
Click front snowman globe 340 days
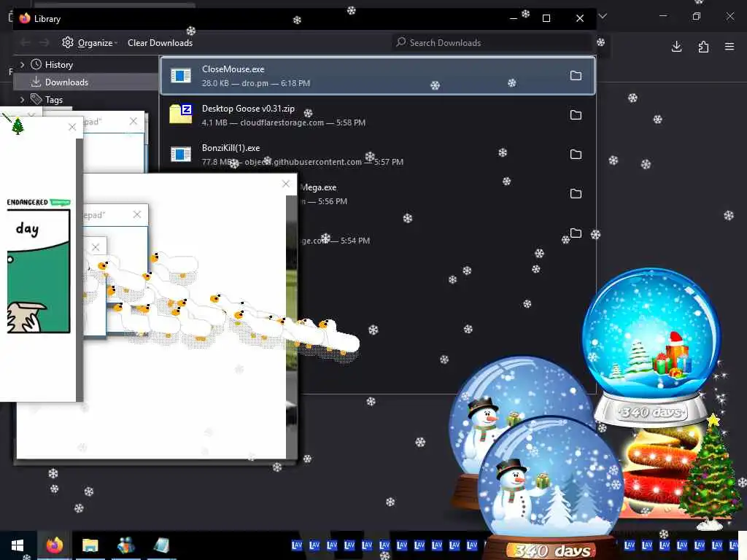[551, 488]
